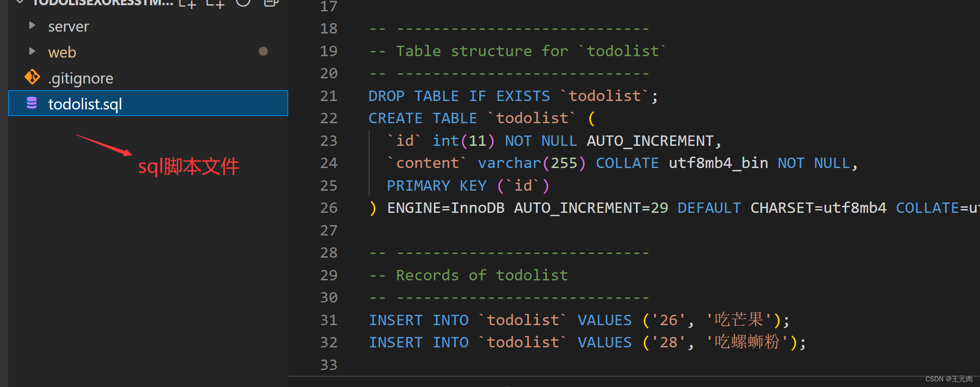Image resolution: width=980 pixels, height=387 pixels.
Task: Click the value '28' on line 32
Action: [668, 342]
